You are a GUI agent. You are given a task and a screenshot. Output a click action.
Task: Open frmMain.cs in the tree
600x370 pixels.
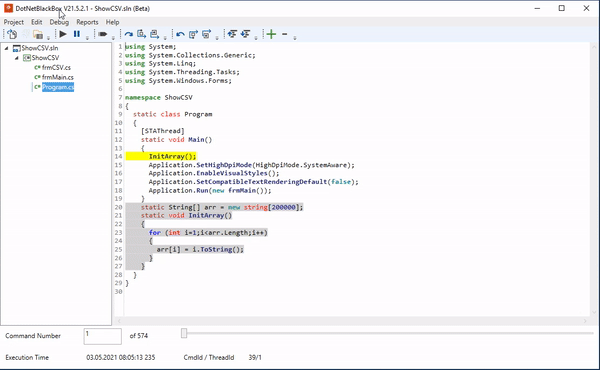[x=58, y=77]
